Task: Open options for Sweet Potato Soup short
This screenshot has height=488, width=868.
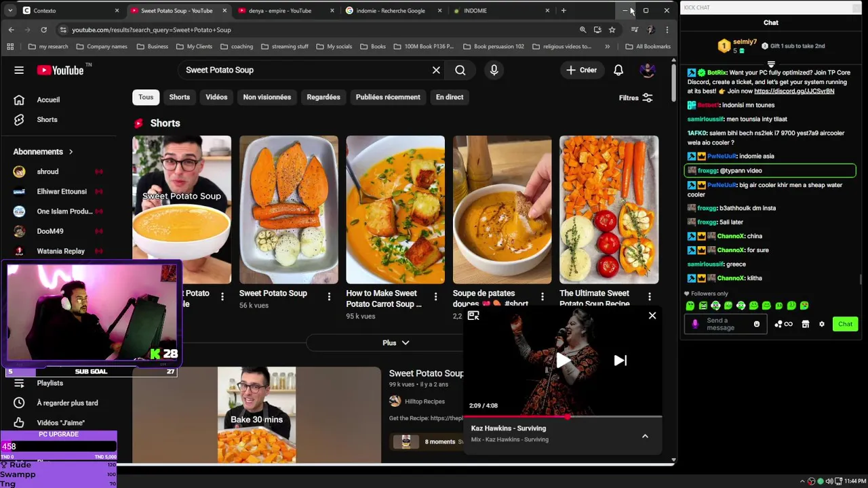Action: click(329, 297)
